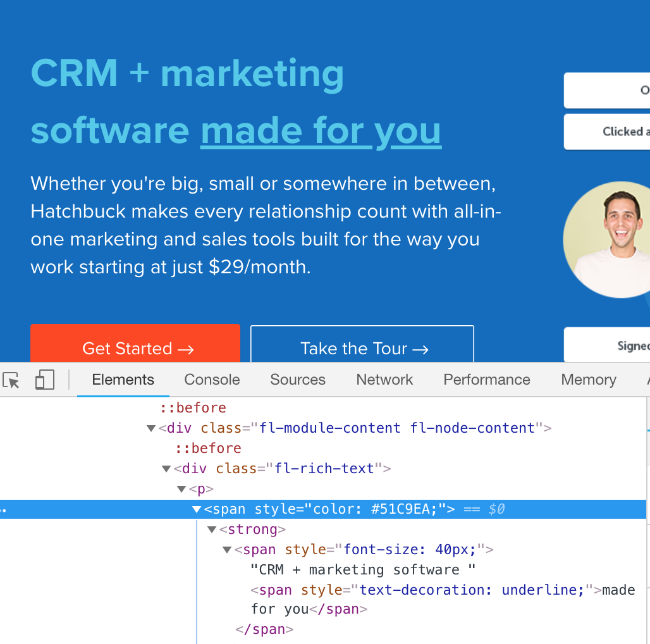650x644 pixels.
Task: Switch to the Elements tab
Action: point(123,380)
